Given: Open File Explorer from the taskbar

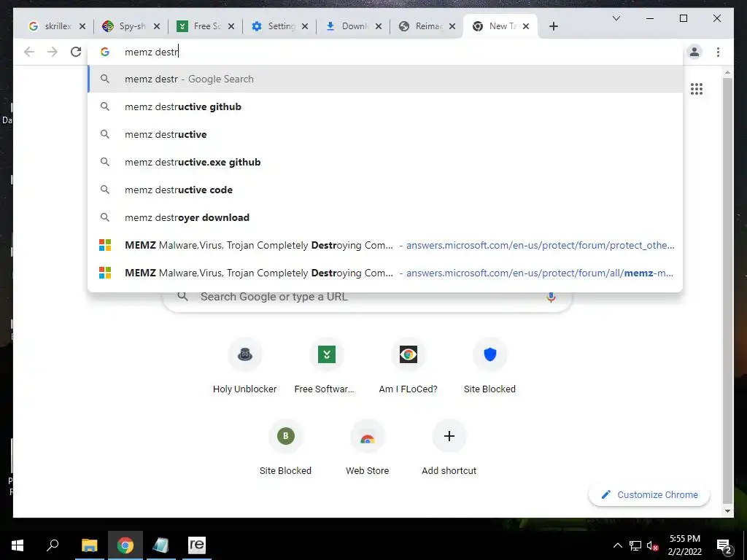Looking at the screenshot, I should (x=89, y=545).
